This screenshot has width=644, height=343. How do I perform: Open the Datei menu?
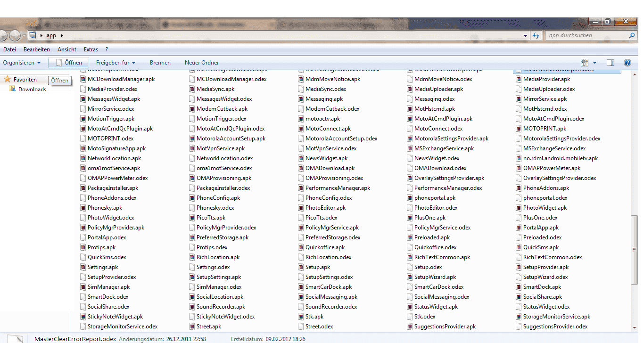pos(9,49)
